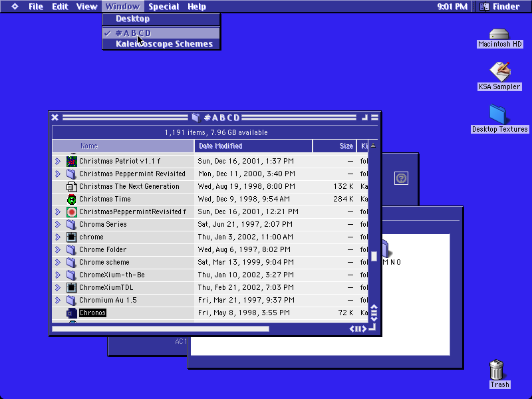Open the Macintosh HD drive icon
Screen dimensions: 532x399
(499, 35)
